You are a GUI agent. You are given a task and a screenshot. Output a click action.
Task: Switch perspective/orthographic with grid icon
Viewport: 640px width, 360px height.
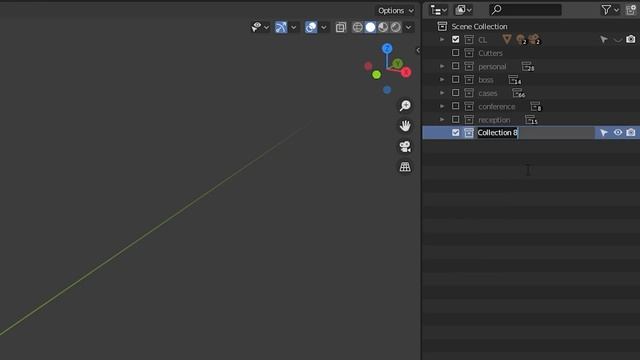pyautogui.click(x=405, y=167)
